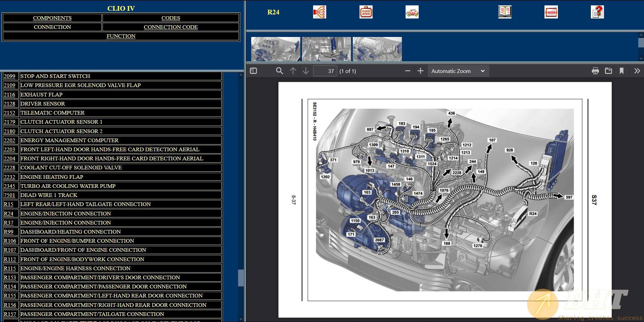Select the first engine thumbnail image
The width and height of the screenshot is (644, 322).
[x=275, y=49]
